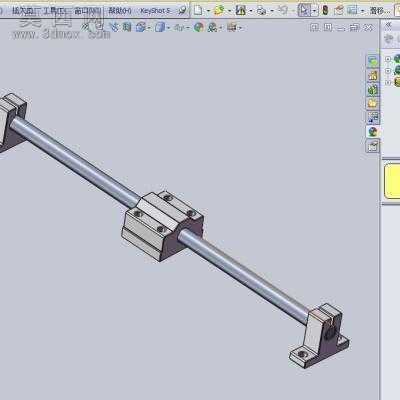Open File Properties icon in top toolbar
400x400 pixels.
[x=339, y=11]
